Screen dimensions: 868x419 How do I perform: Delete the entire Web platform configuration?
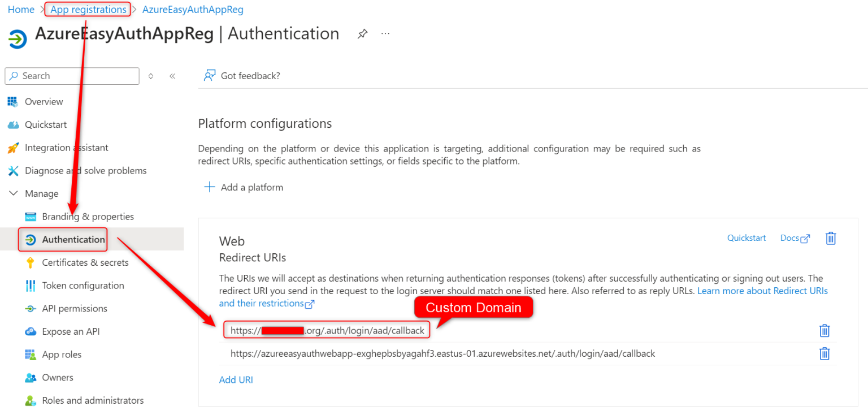tap(831, 237)
